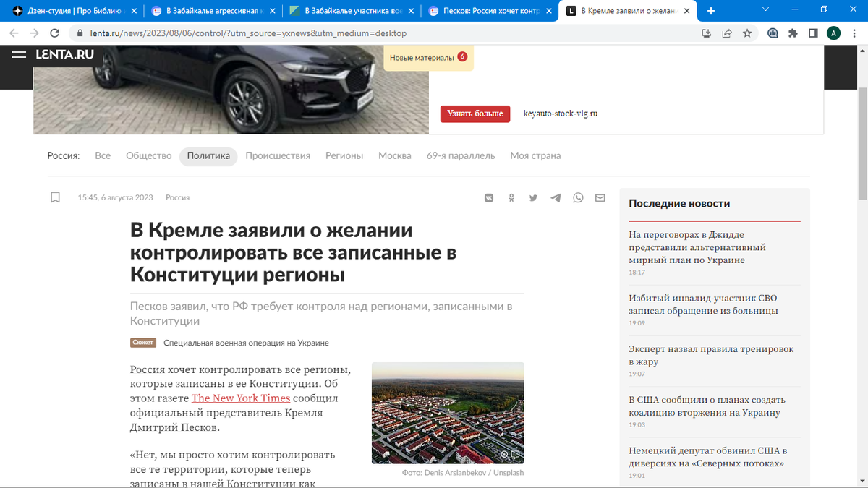This screenshot has width=868, height=488.
Task: Bookmark this tab with the star
Action: pos(747,33)
